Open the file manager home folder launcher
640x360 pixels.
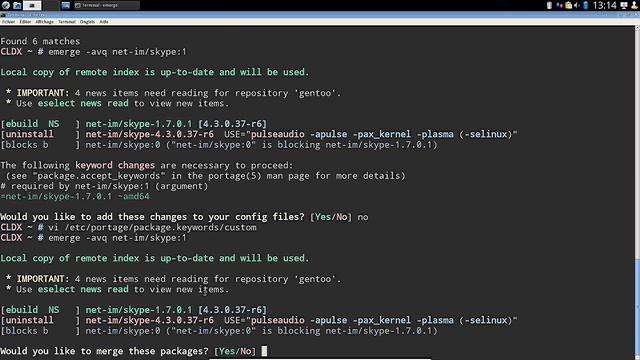(17, 5)
